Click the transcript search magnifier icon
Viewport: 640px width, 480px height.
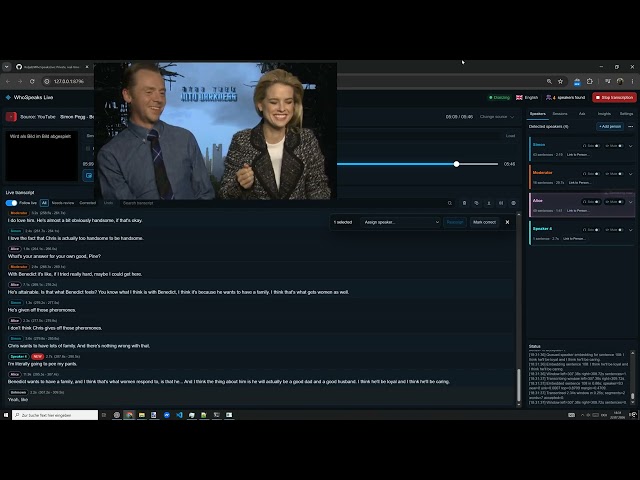[x=449, y=203]
